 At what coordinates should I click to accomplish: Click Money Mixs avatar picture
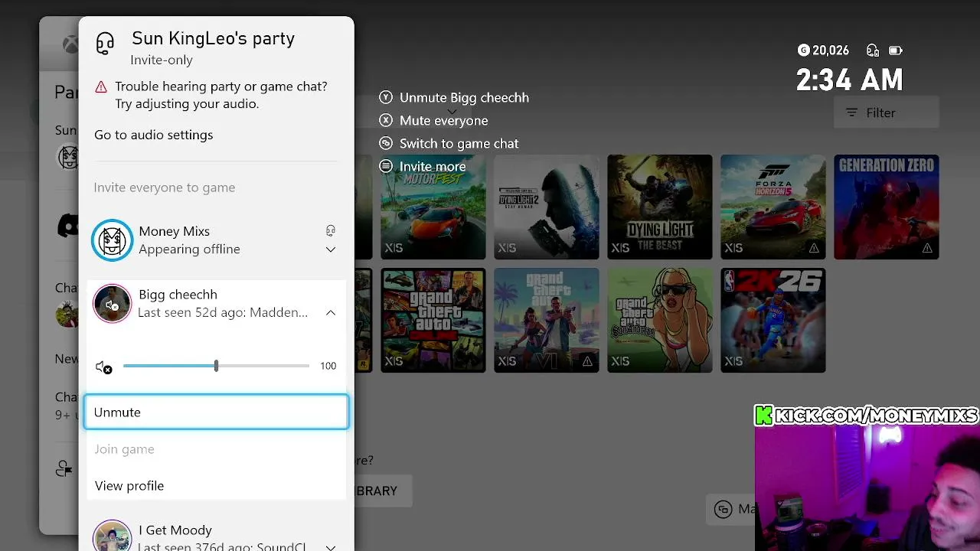tap(112, 240)
